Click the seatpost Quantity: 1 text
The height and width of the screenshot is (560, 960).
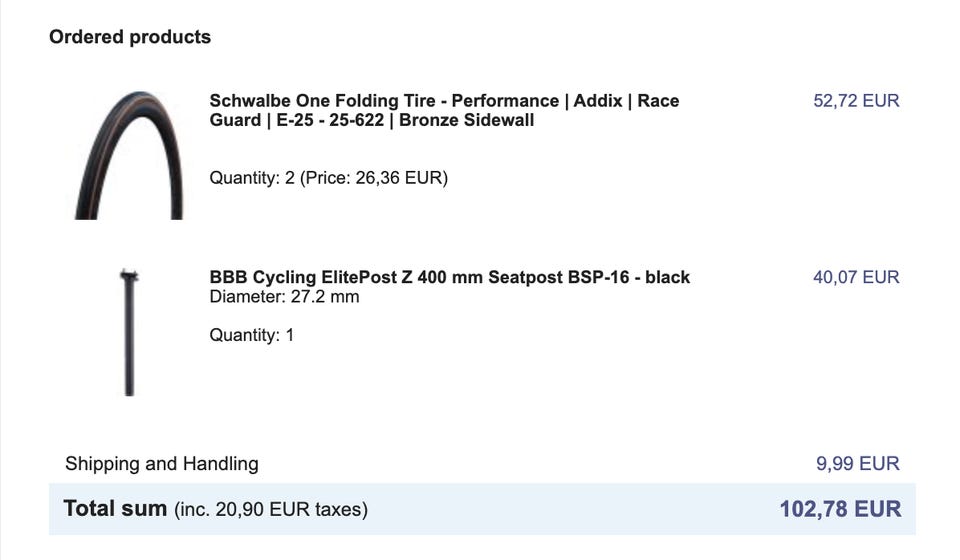(x=252, y=335)
